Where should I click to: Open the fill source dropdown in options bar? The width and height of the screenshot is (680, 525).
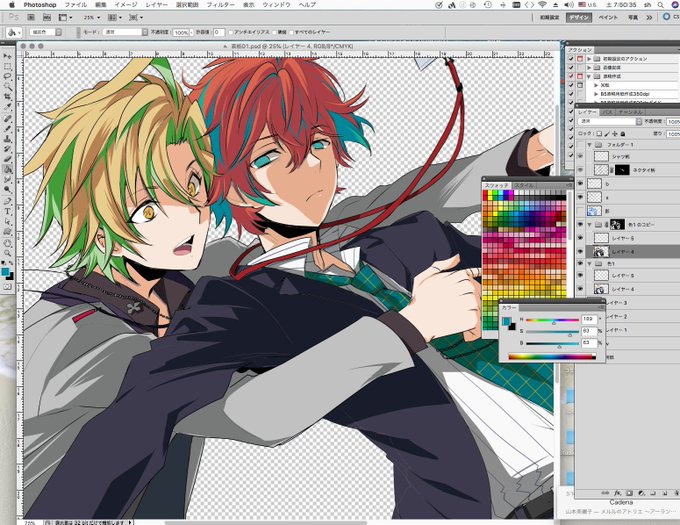click(x=46, y=33)
